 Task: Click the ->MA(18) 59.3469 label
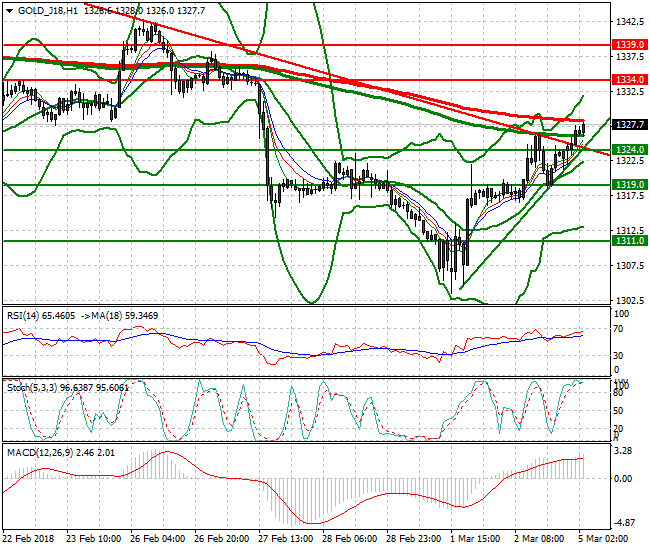pos(119,316)
